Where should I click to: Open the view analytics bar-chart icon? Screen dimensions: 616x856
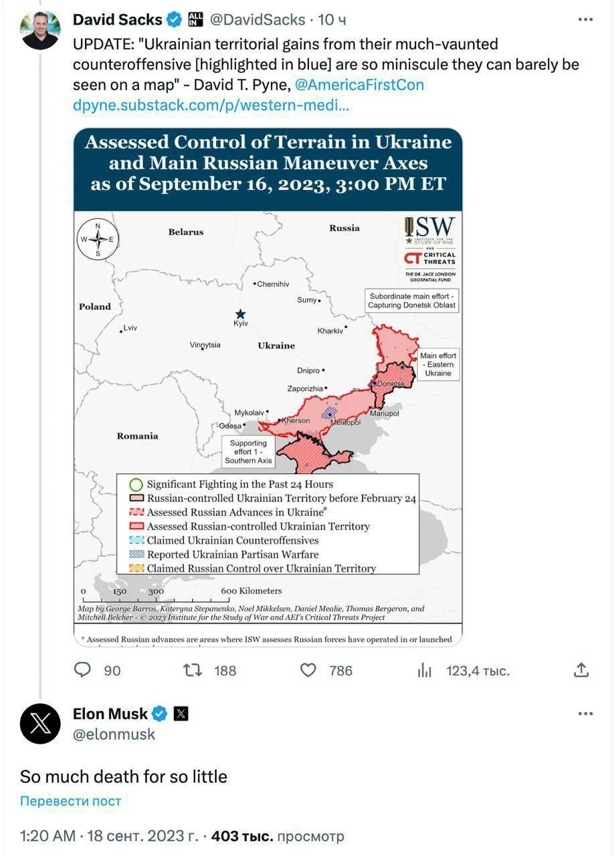tap(425, 669)
